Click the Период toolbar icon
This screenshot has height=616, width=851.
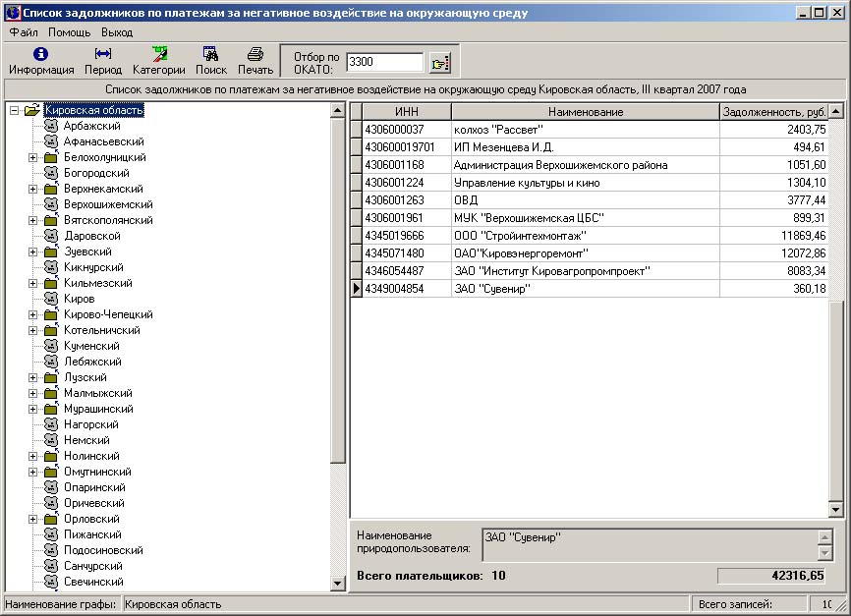pyautogui.click(x=103, y=54)
